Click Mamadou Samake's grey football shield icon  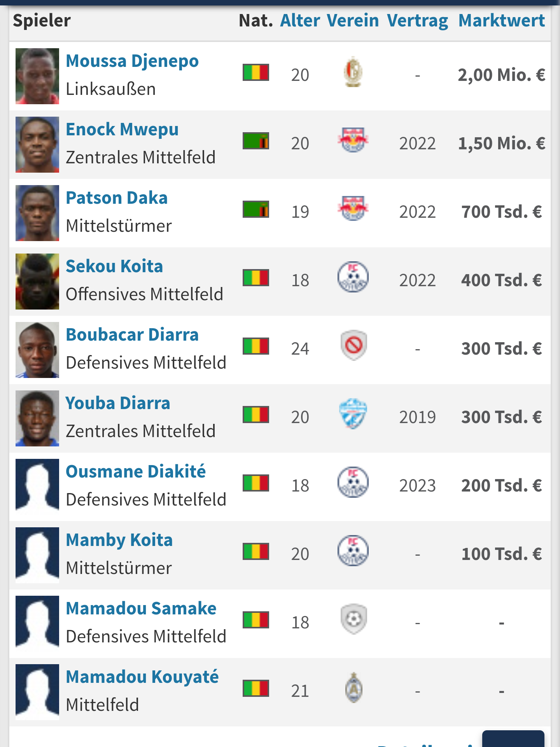[x=353, y=619]
